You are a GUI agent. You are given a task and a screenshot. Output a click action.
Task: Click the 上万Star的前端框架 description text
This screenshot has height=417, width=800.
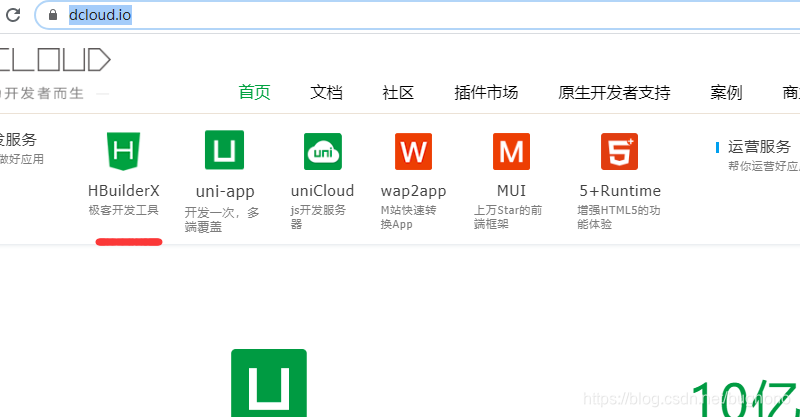click(508, 217)
